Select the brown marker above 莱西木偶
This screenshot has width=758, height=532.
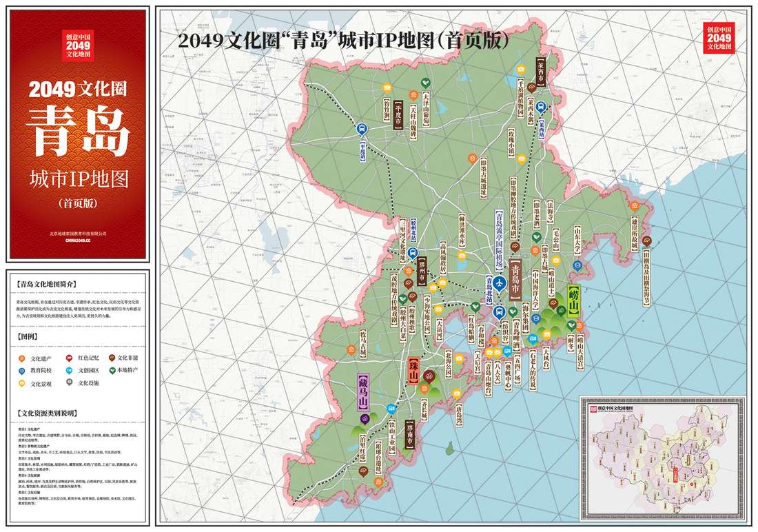click(531, 88)
